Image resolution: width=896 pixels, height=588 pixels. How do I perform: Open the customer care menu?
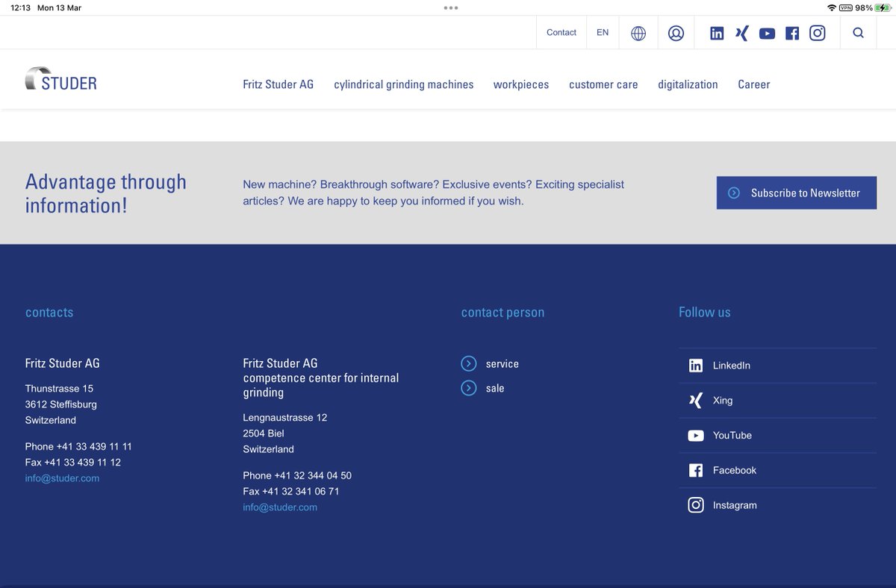coord(603,84)
